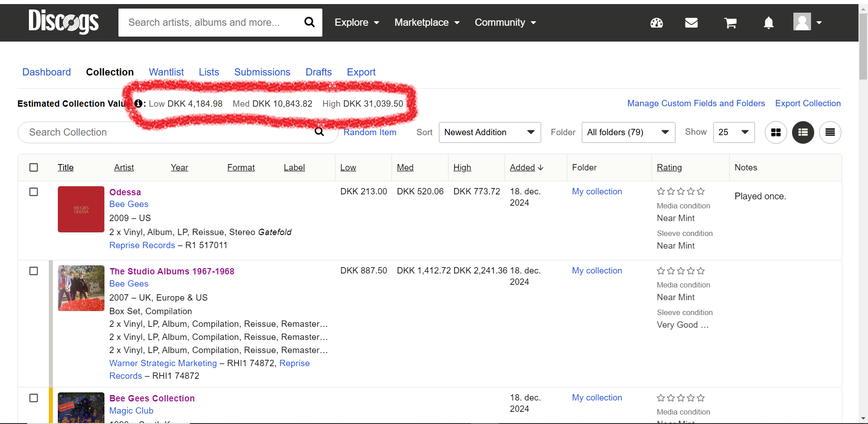Click the Random Item link

[x=370, y=132]
